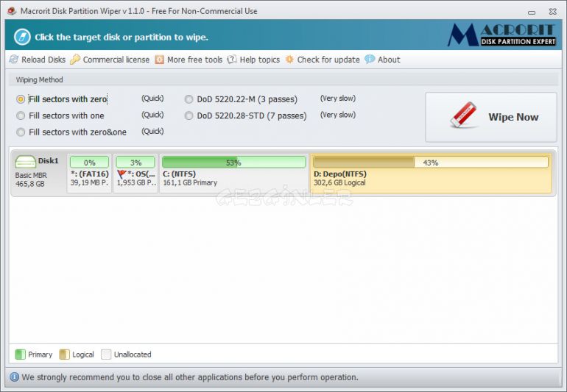Select the OS 1,953 GB partition
This screenshot has width=567, height=392.
135,174
